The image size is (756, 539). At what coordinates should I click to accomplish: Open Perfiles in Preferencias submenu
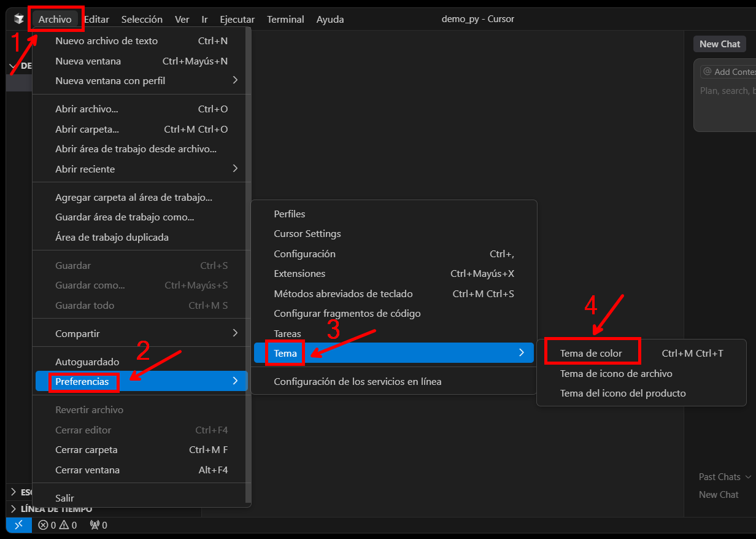pos(394,214)
